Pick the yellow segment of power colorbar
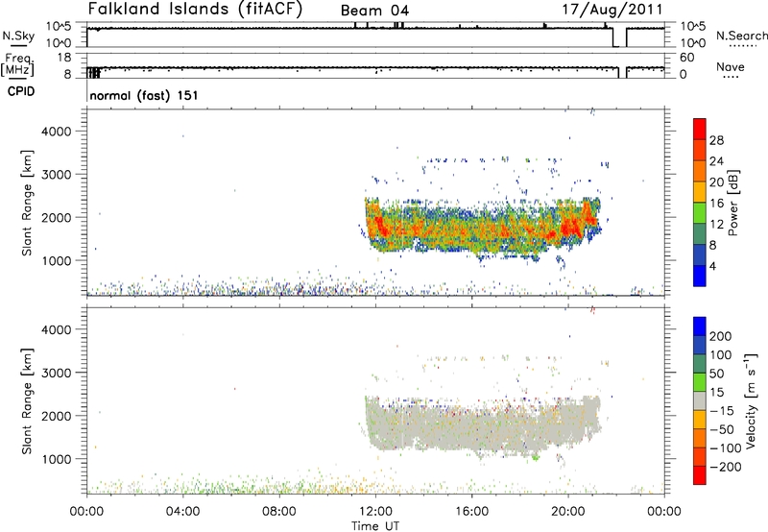This screenshot has width=768, height=532. click(700, 191)
